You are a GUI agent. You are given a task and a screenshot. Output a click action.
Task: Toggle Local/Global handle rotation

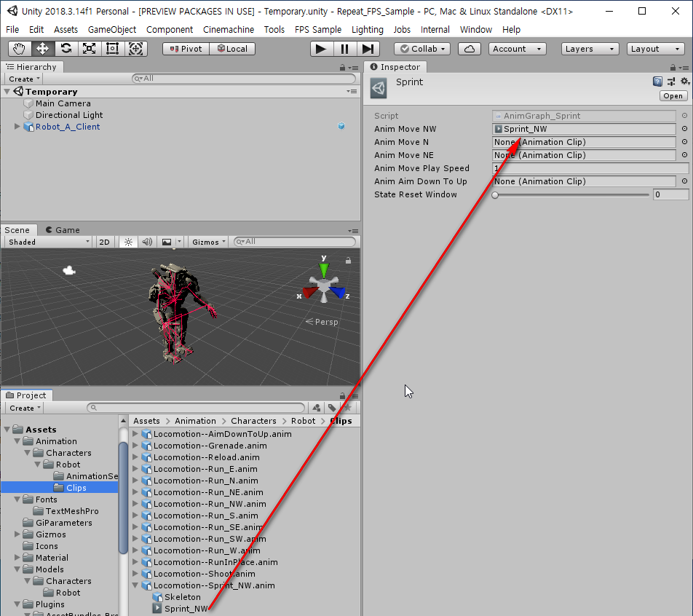232,49
